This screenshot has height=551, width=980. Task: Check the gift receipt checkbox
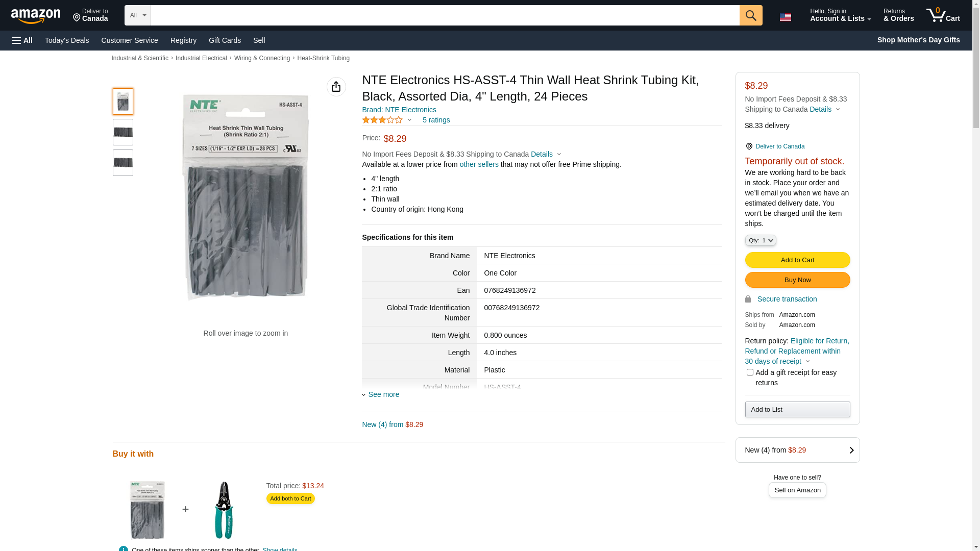pyautogui.click(x=750, y=372)
